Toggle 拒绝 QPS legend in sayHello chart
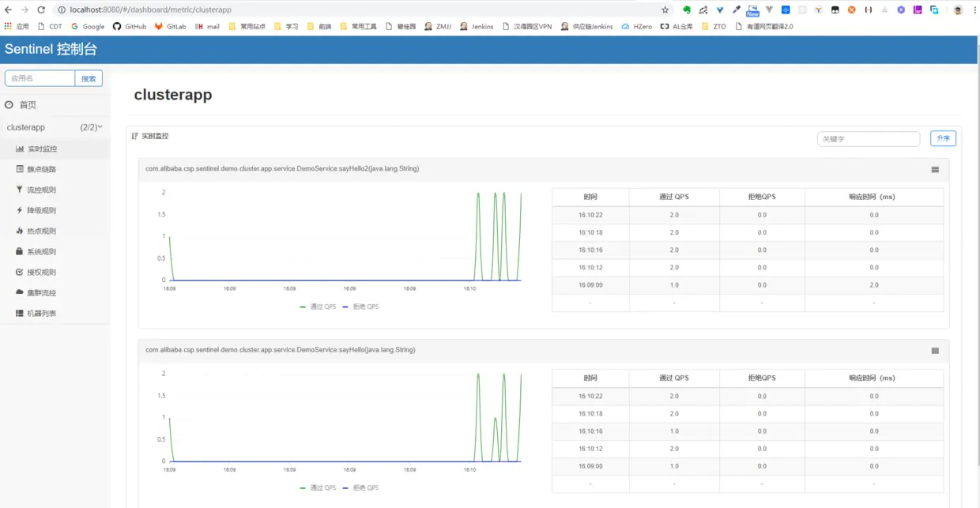 pos(360,487)
